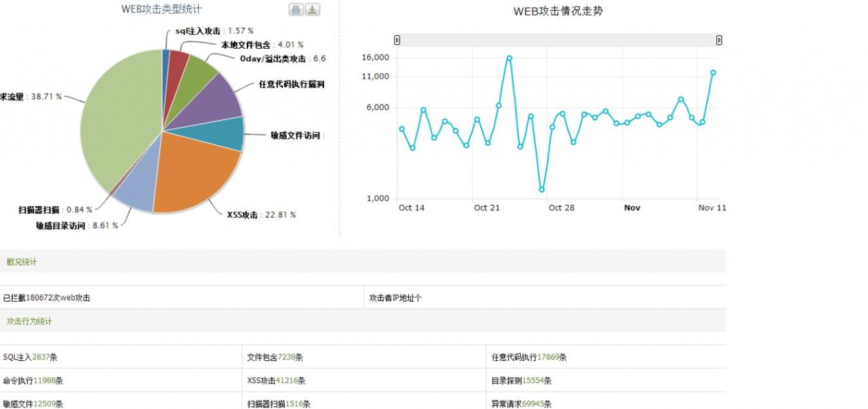Image resolution: width=868 pixels, height=409 pixels.
Task: Click the 16,000 peak point near Oct 21
Action: point(509,58)
